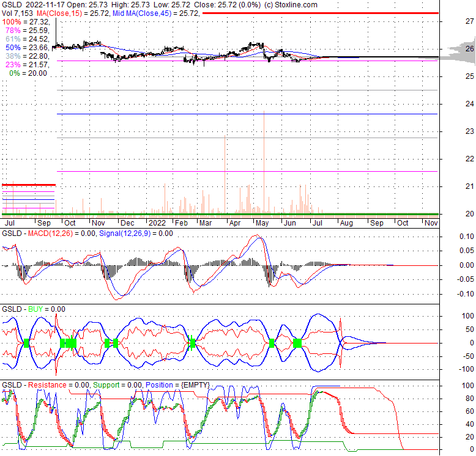Screen dimensions: 476x456
Task: Click the 'Jun' date axis label
Action: pyautogui.click(x=289, y=223)
